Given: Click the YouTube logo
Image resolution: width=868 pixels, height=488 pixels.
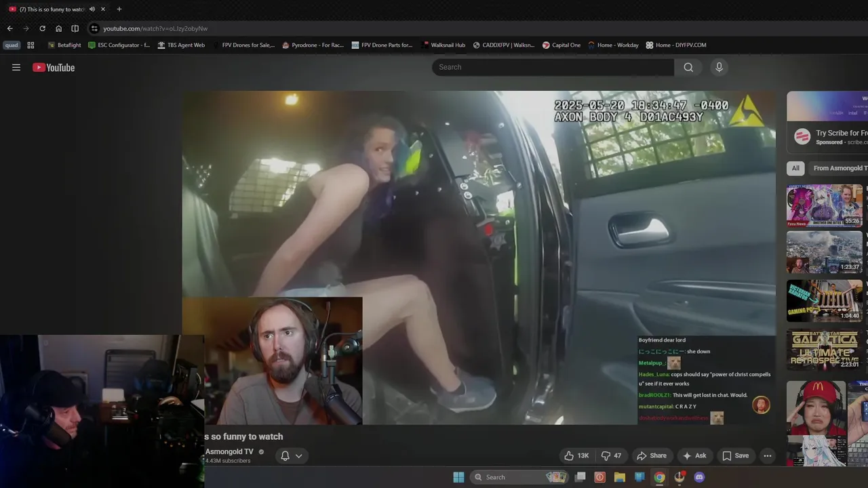Looking at the screenshot, I should click(54, 67).
